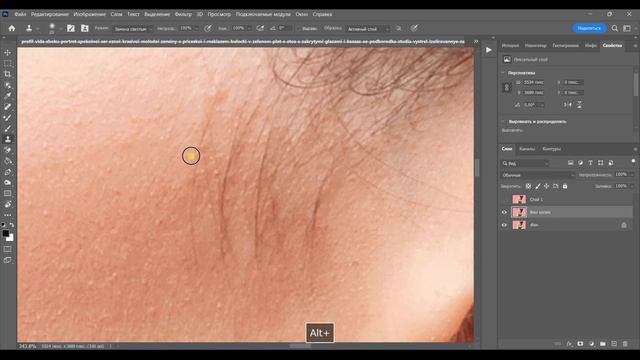Viewport: 640px width, 360px height.
Task: Filter layers by type layers icon
Action: click(590, 163)
